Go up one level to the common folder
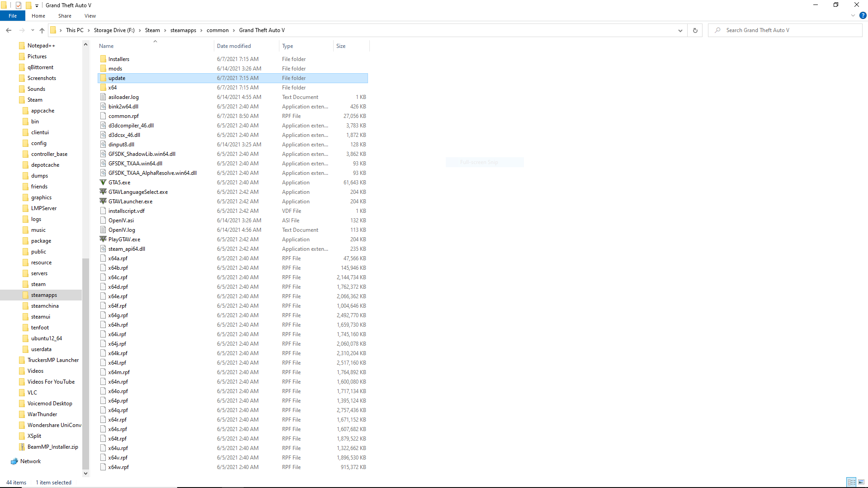The height and width of the screenshot is (488, 868). (42, 30)
